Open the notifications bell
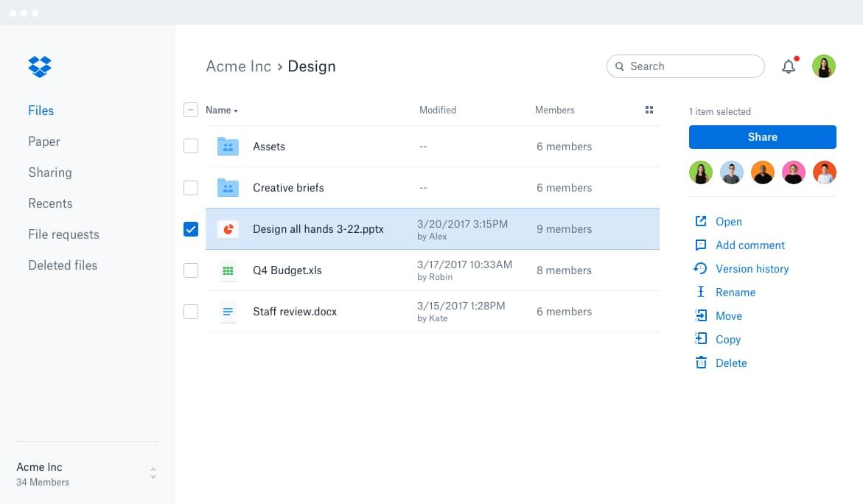This screenshot has width=863, height=504. pos(788,66)
